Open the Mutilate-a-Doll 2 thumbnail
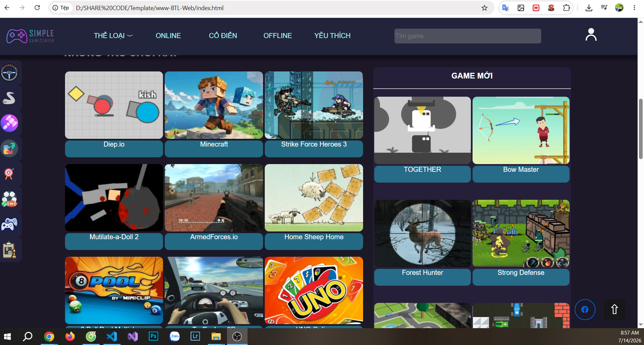Viewport: 644px width, 345px height. tap(114, 198)
